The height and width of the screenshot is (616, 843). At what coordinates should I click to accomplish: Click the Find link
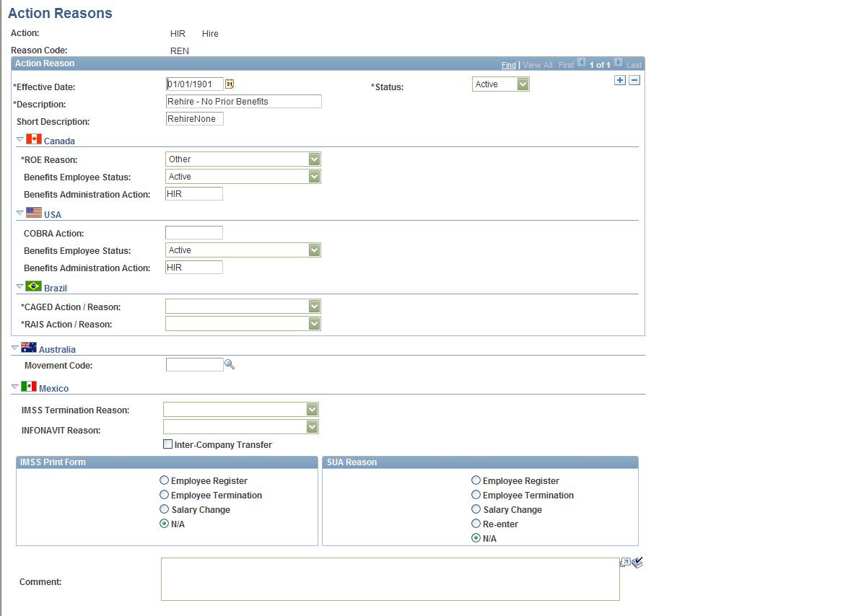(509, 65)
